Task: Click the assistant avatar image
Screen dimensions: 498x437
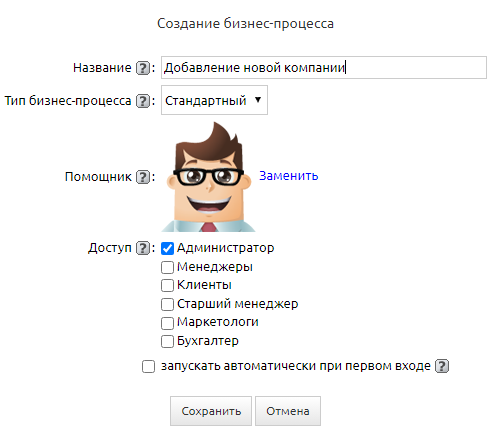Action: tap(209, 177)
